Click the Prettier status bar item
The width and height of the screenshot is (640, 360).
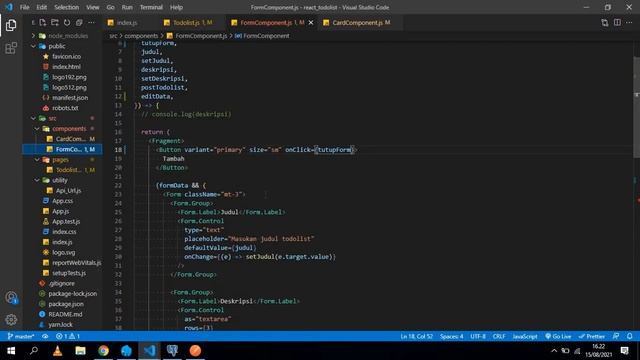click(591, 336)
